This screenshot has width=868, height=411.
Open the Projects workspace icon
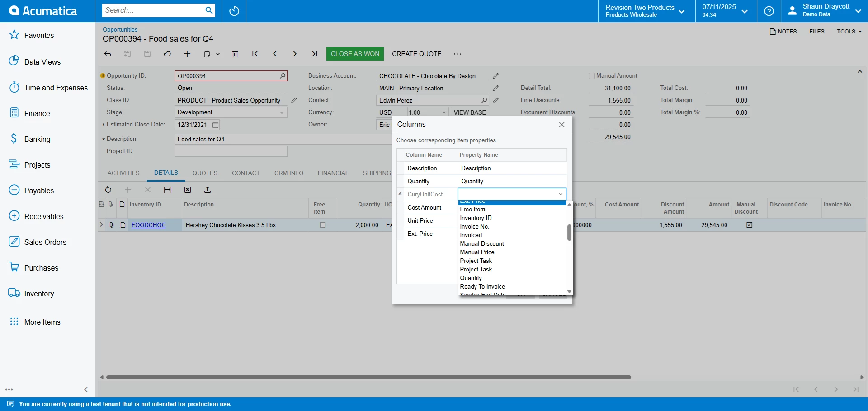pyautogui.click(x=14, y=164)
